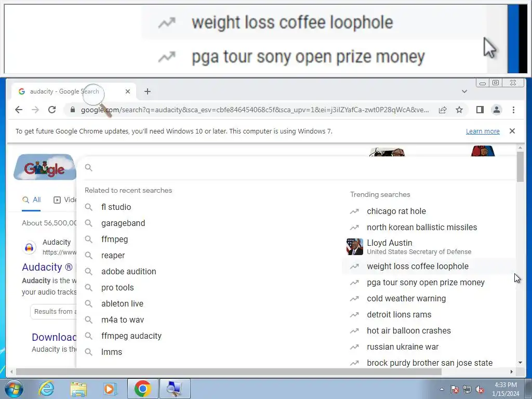Open 'brock purdy brother san jose state'
The image size is (532, 399).
tap(430, 363)
